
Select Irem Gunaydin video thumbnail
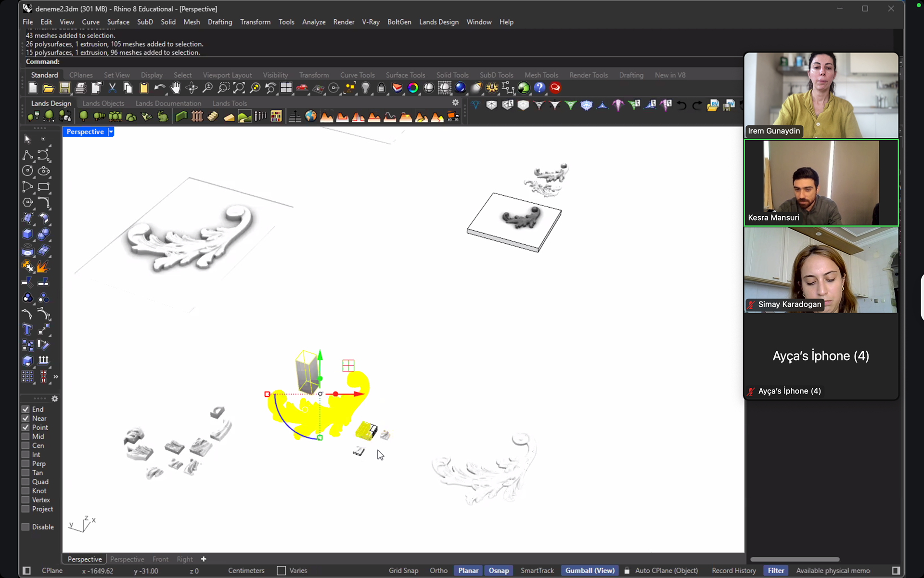coord(821,95)
